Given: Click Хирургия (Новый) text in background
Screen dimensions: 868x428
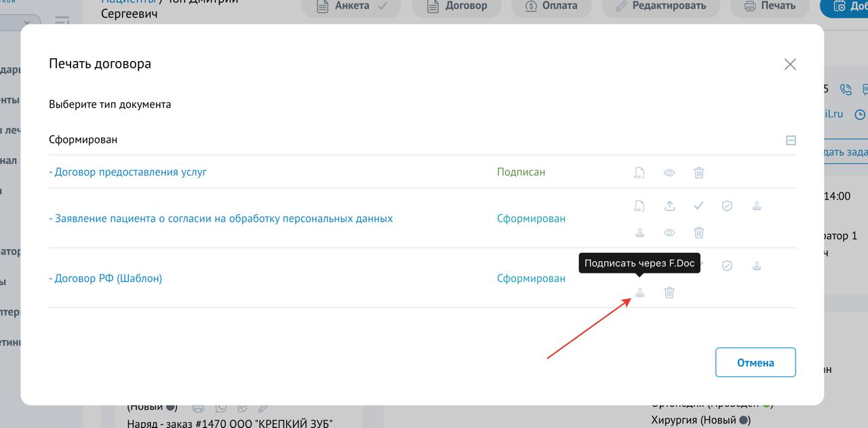Looking at the screenshot, I should click(702, 420).
